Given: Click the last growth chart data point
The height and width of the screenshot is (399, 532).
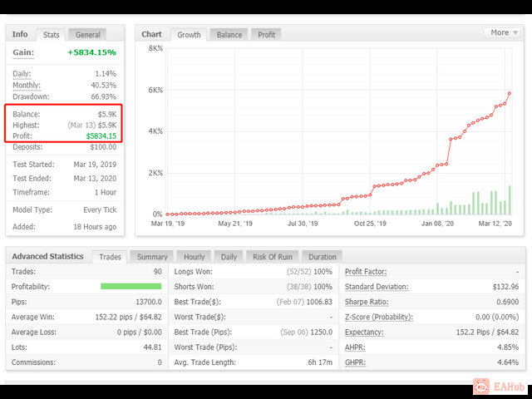Looking at the screenshot, I should coord(509,93).
